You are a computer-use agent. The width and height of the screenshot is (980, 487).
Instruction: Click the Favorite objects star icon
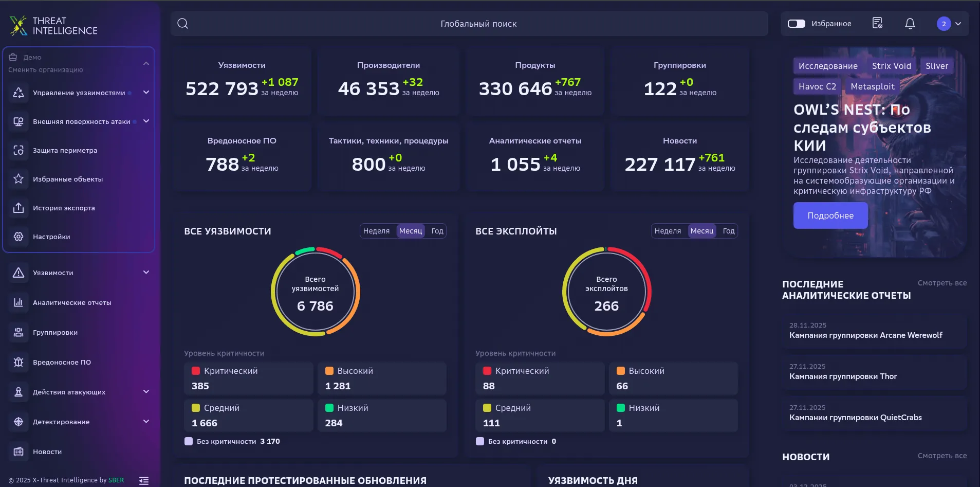tap(19, 179)
